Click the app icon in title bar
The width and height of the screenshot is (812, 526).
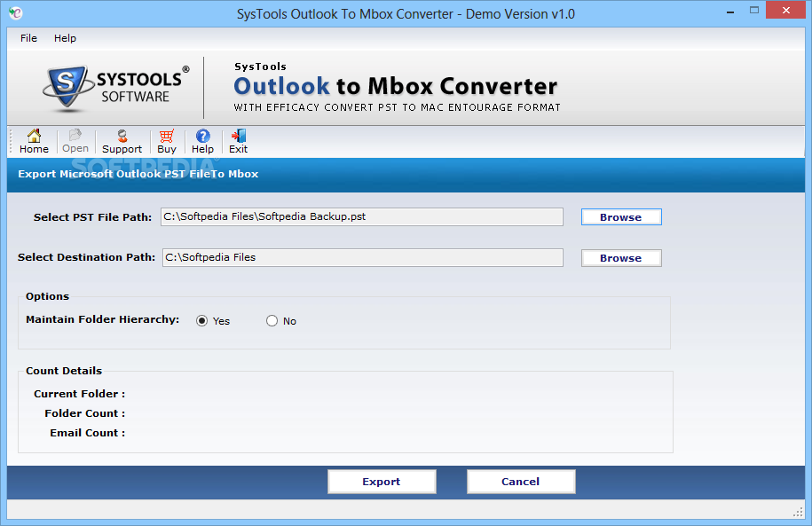16,13
